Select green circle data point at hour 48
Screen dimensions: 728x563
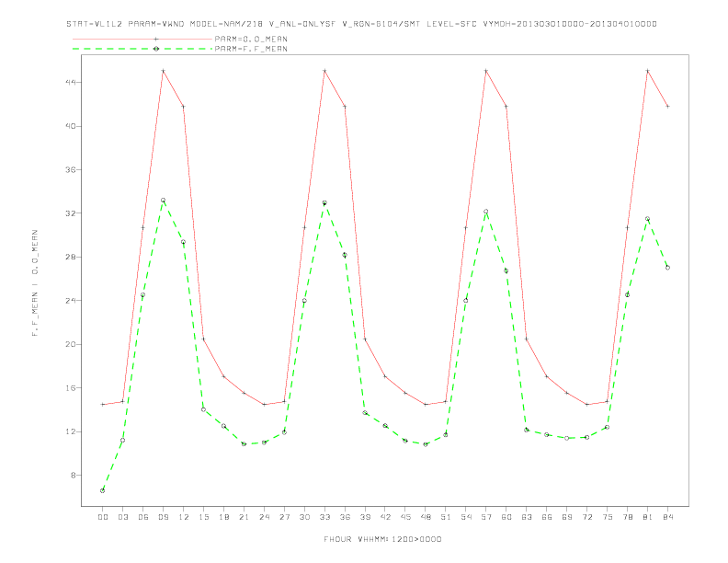[x=426, y=444]
